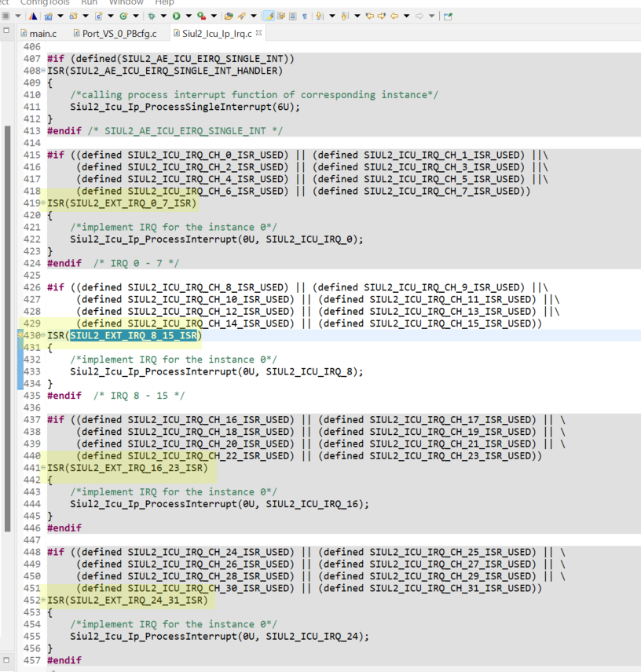Image resolution: width=641 pixels, height=672 pixels.
Task: Click ISR(SIUL2_EXT_IRQ_16_23_ISR) on line 441
Action: 127,468
